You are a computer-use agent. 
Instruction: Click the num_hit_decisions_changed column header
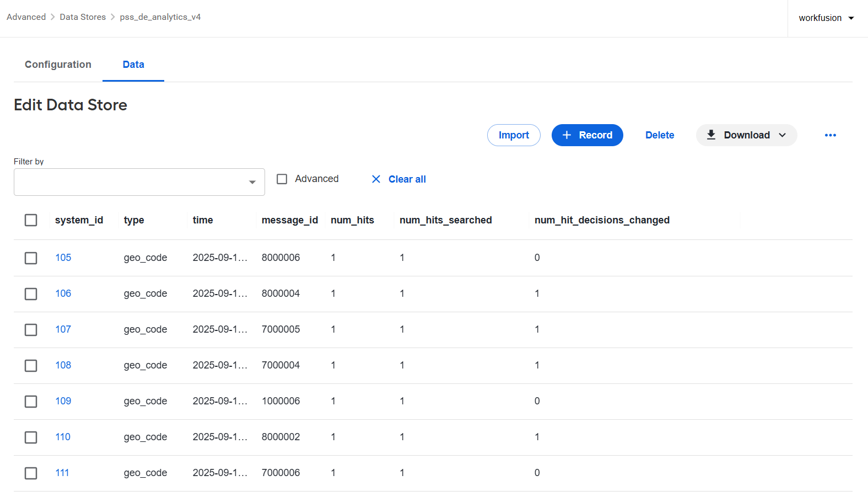click(602, 220)
